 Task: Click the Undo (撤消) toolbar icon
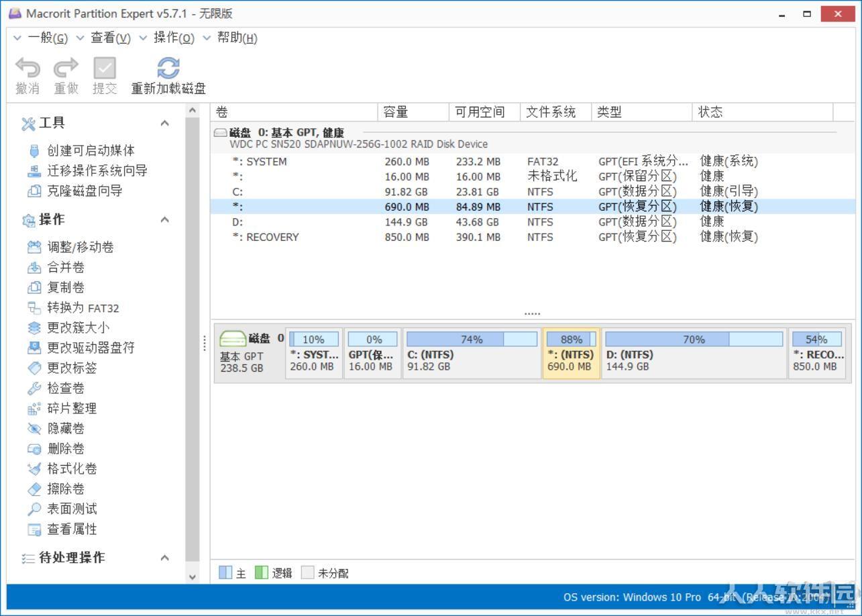pos(28,68)
